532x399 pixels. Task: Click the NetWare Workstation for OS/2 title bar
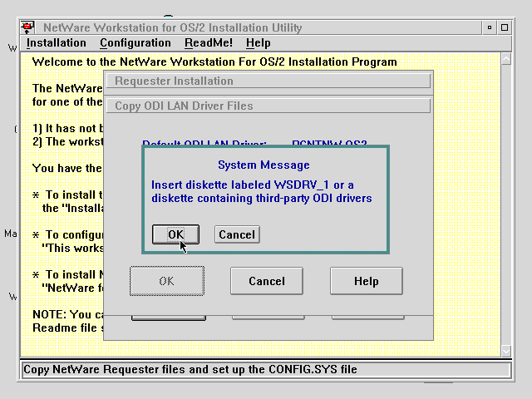pos(258,27)
